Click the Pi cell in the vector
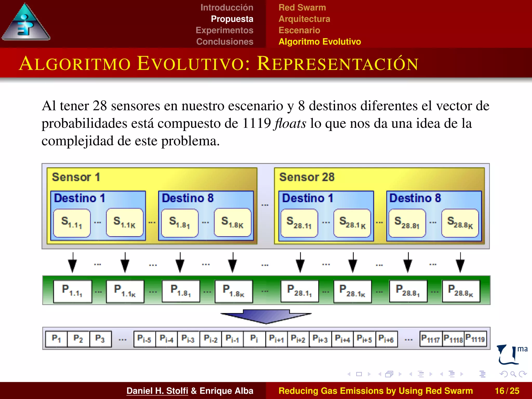 [x=254, y=339]
